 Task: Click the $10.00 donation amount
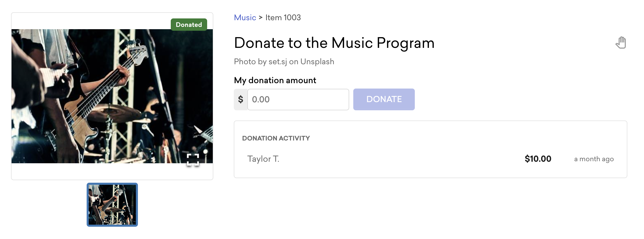(x=538, y=159)
